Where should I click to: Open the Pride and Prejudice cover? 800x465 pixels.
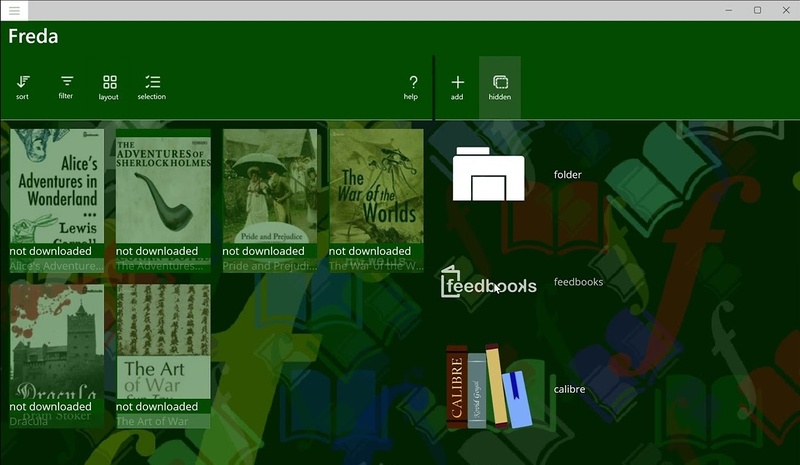(270, 186)
